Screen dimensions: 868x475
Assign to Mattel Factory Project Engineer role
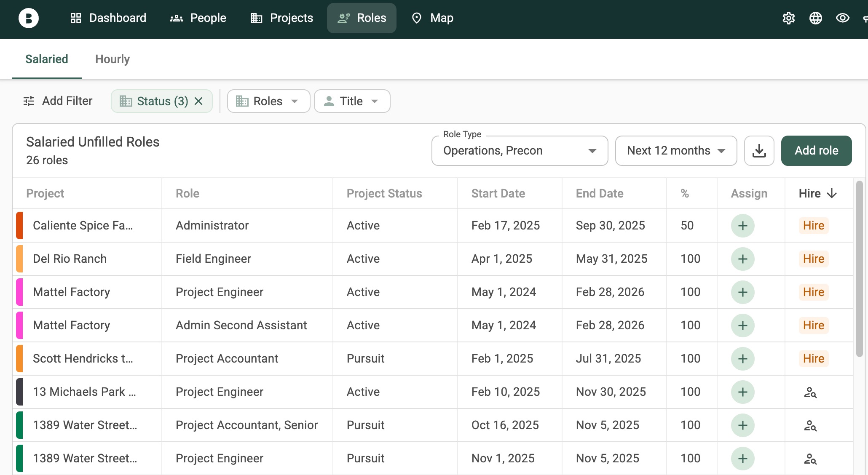coord(742,292)
